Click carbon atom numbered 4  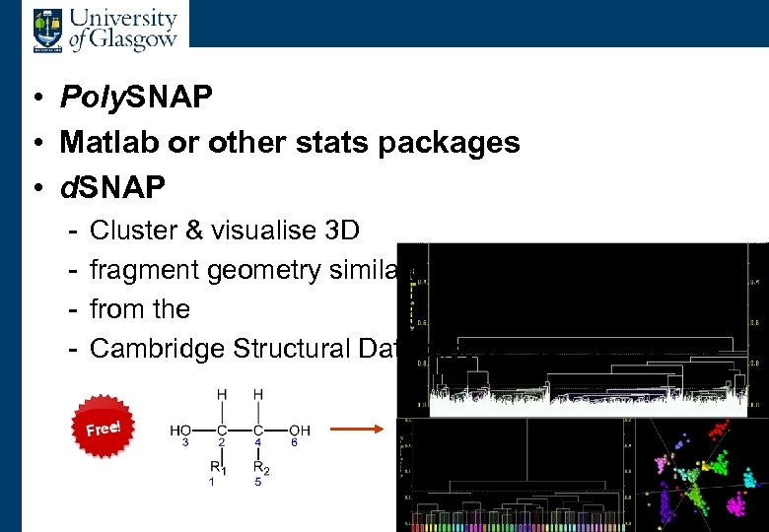pos(258,431)
